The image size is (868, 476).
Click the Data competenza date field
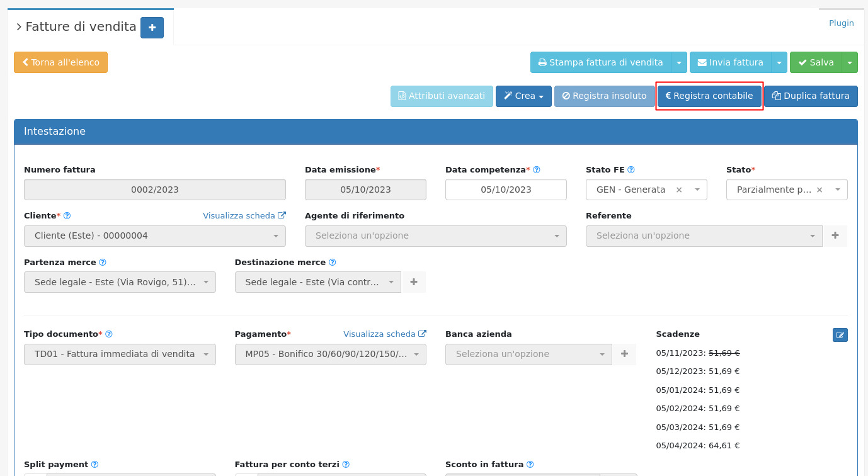[x=505, y=190]
